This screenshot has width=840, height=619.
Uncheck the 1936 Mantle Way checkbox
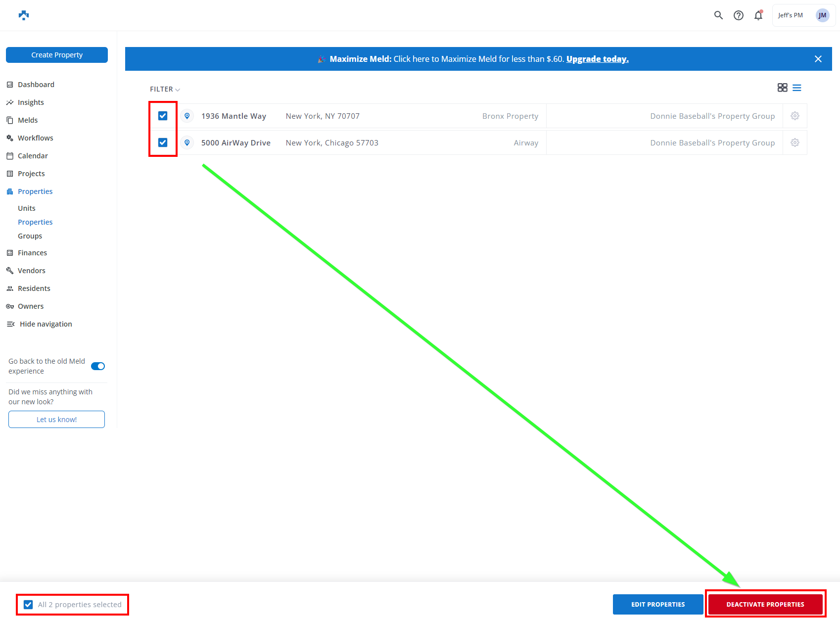click(163, 116)
